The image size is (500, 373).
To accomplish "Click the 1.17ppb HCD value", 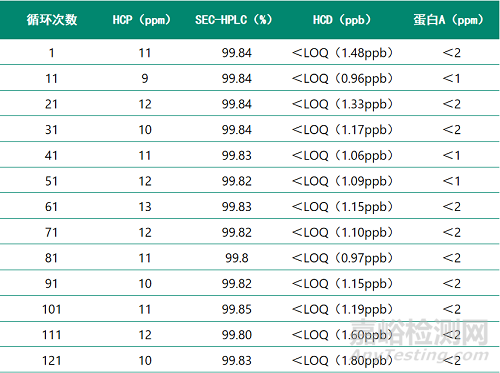I will 342,130.
